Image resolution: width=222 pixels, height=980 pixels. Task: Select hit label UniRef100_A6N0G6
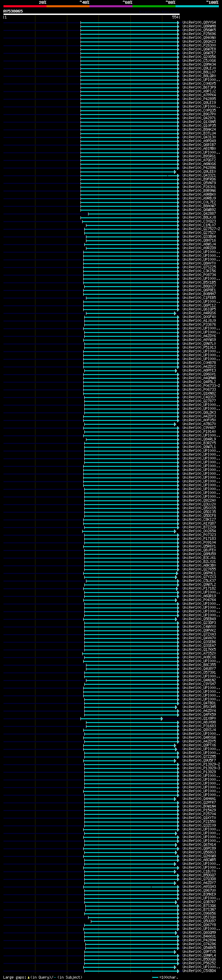(199, 164)
